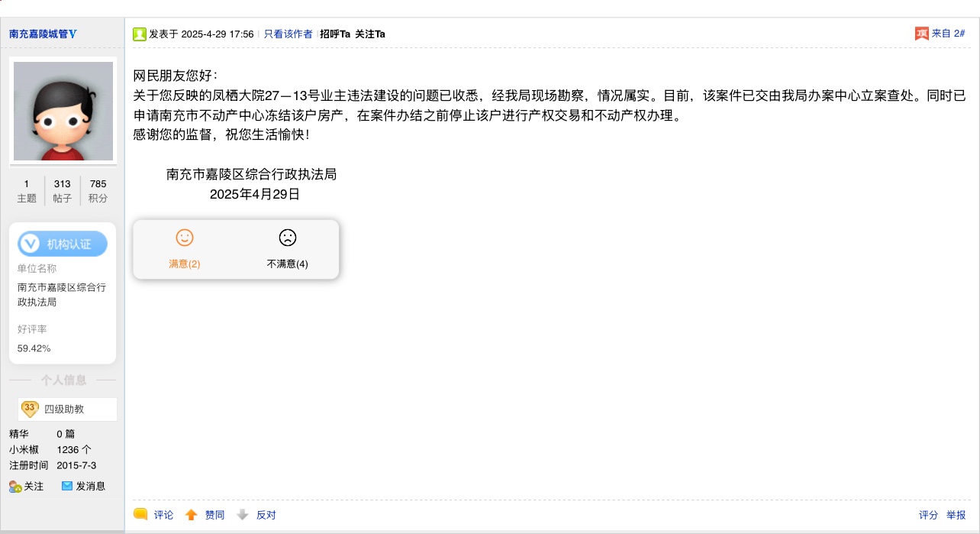Image resolution: width=980 pixels, height=534 pixels.
Task: Report the post with 举报
Action: point(956,515)
